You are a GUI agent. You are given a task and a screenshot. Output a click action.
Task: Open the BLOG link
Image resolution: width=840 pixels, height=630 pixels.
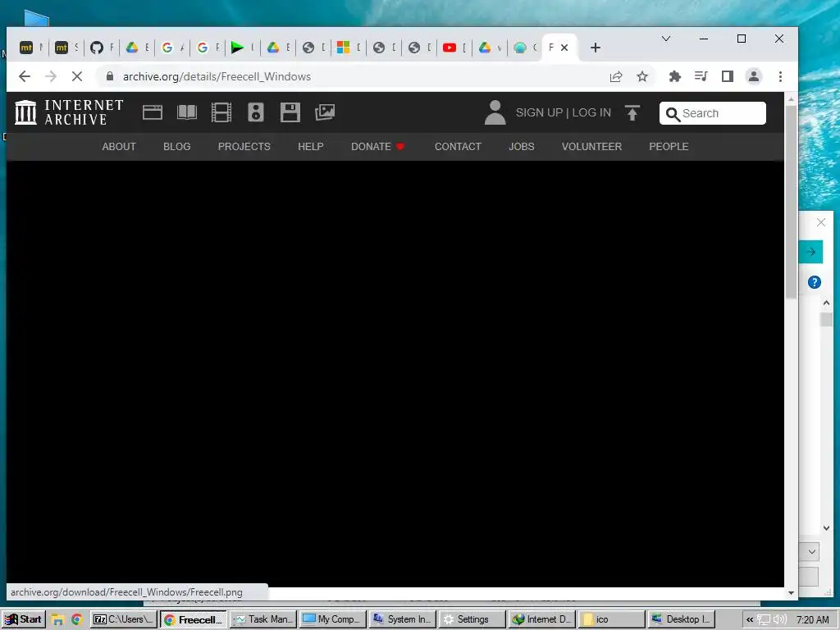177,146
